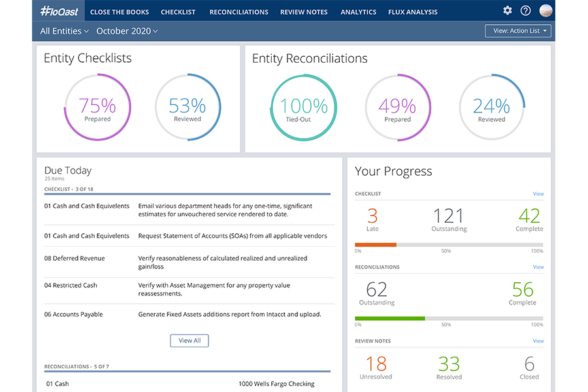
Task: Click View link for Review Notes
Action: pyautogui.click(x=538, y=341)
